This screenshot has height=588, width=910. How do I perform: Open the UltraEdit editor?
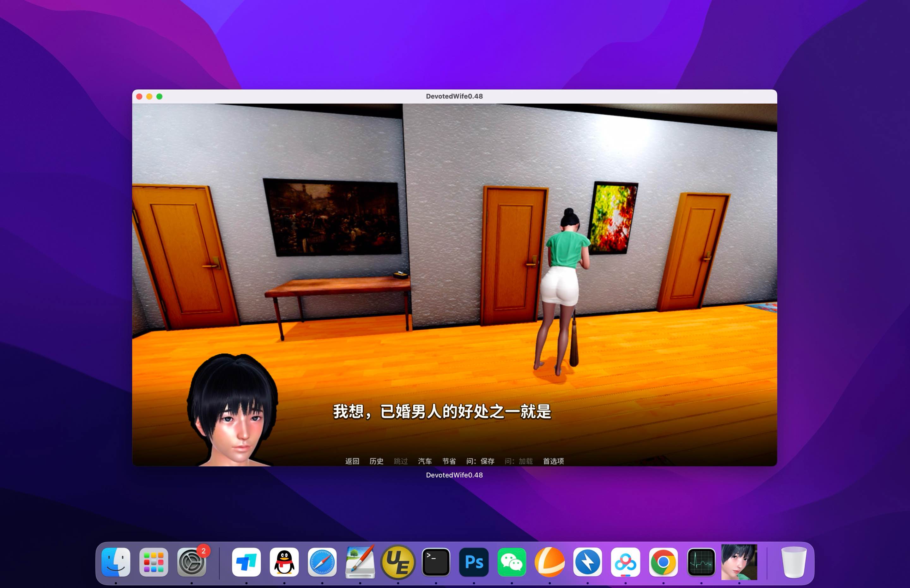click(398, 562)
